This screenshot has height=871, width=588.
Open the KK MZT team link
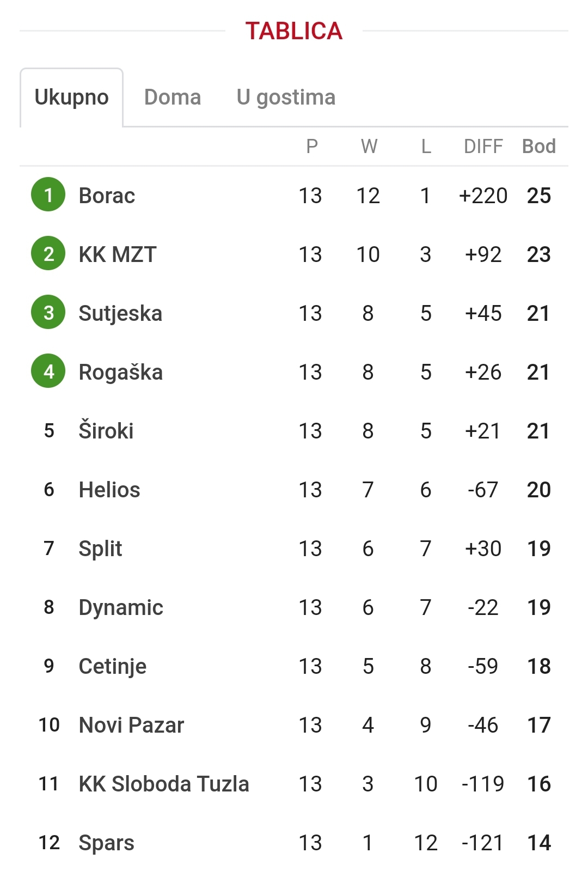[x=118, y=254]
